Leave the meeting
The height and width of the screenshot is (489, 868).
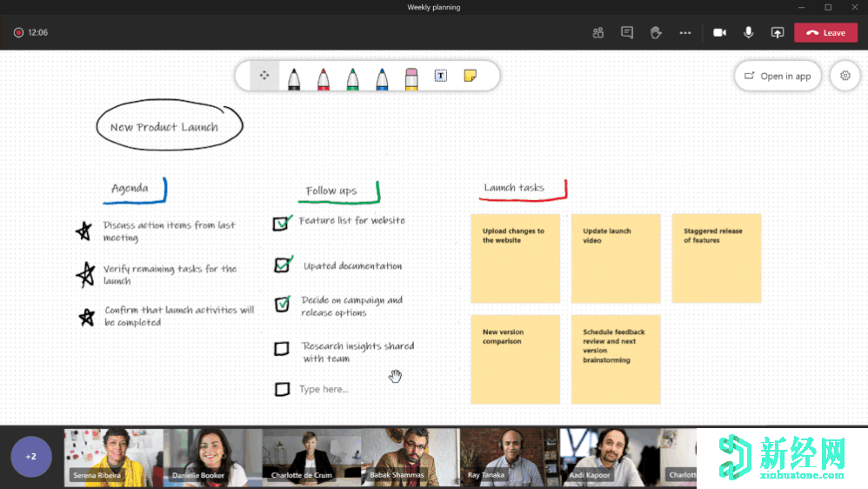[826, 33]
